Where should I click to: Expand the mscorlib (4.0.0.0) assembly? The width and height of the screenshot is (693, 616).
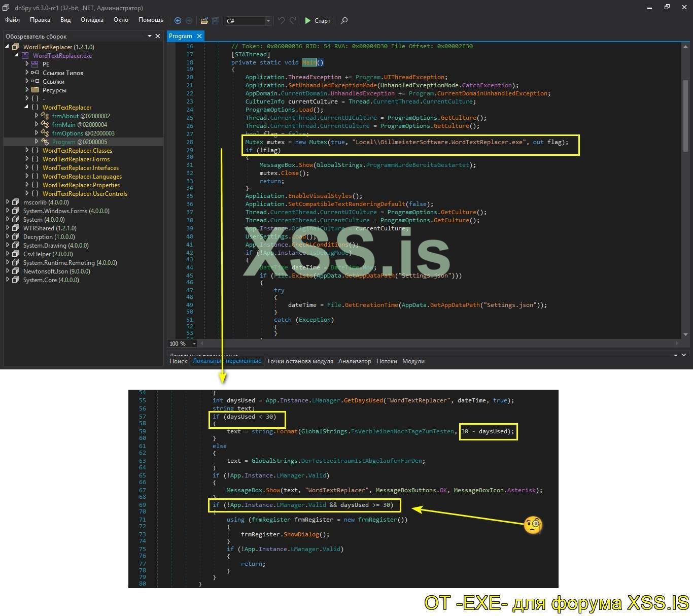(8, 202)
